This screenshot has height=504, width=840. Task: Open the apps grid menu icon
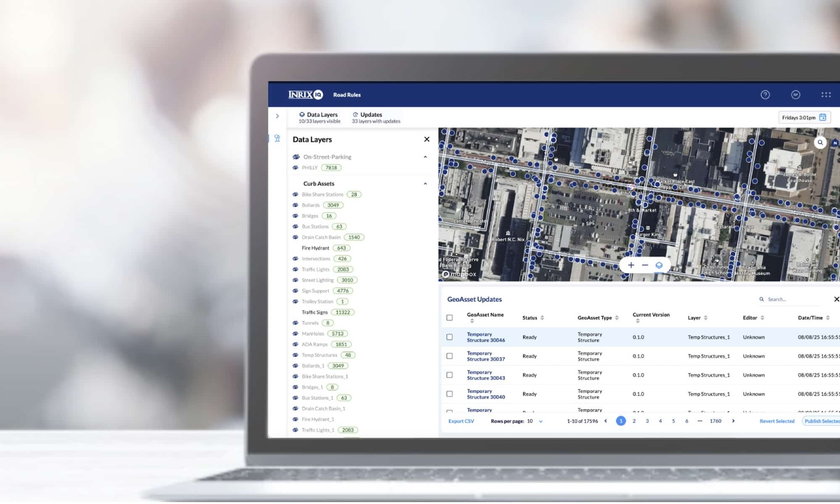pyautogui.click(x=826, y=95)
